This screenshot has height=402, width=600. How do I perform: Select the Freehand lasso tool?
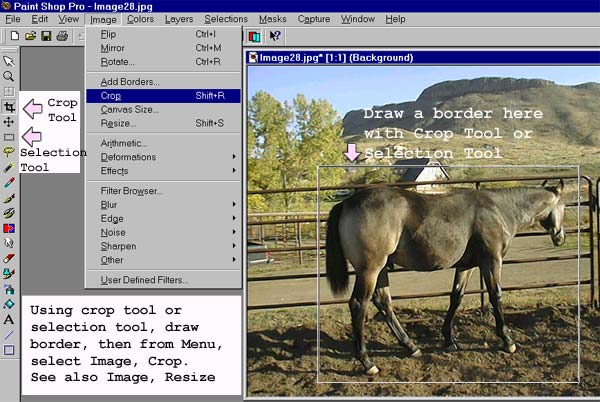pyautogui.click(x=9, y=152)
